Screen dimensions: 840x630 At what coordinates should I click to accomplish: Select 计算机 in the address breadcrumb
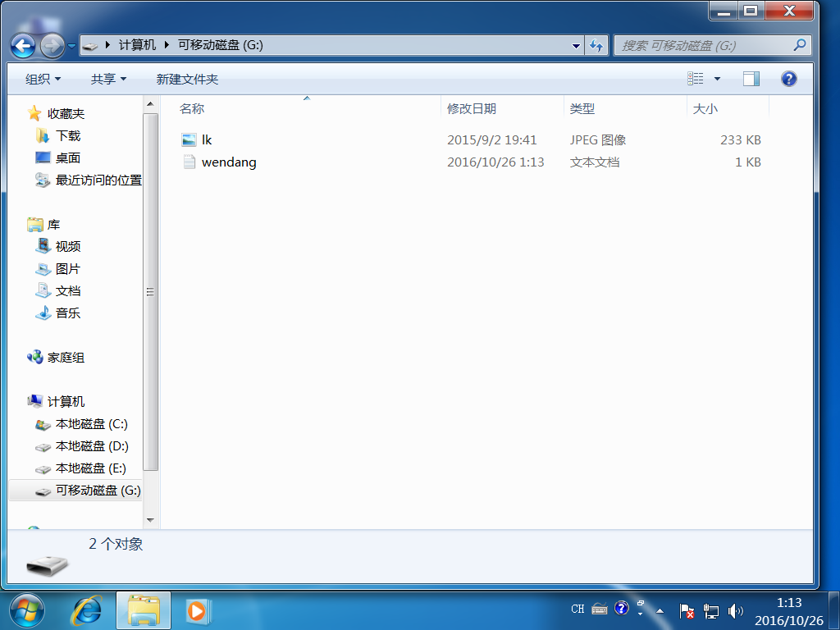click(x=137, y=46)
